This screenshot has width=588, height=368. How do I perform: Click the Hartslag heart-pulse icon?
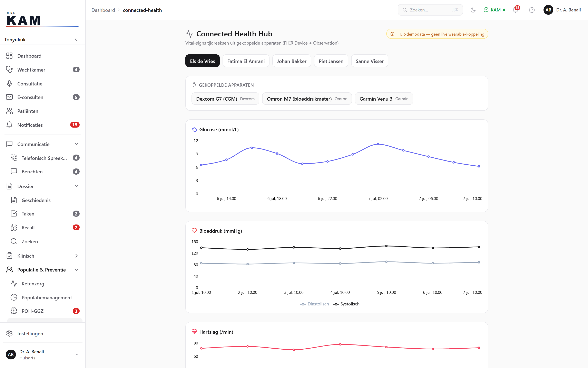tap(194, 331)
